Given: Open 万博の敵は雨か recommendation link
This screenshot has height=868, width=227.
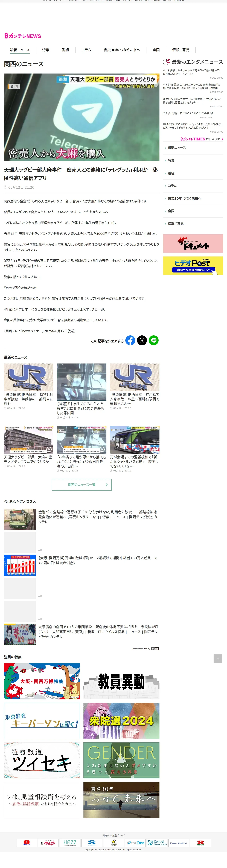Looking at the screenshot, I should click(x=82, y=565).
